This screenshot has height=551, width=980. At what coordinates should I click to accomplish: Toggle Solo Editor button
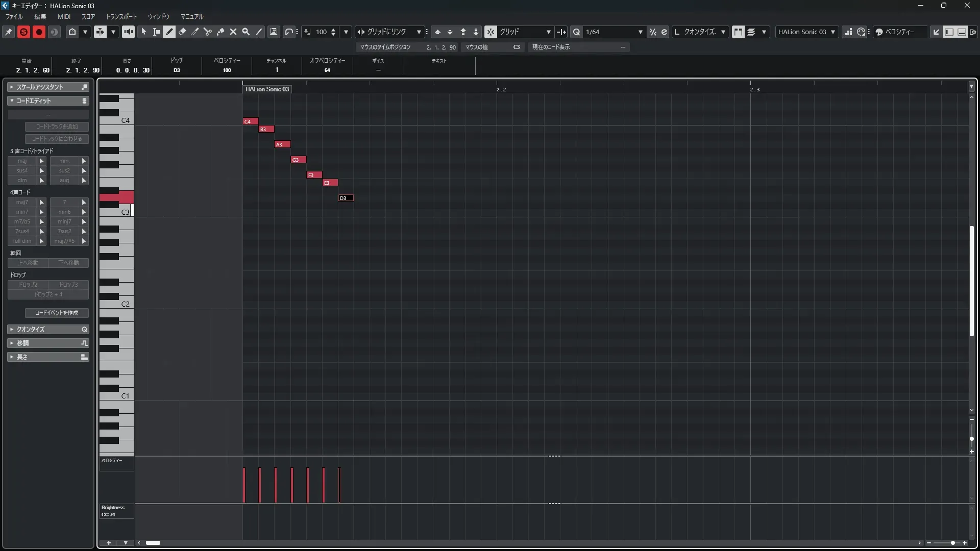click(x=23, y=32)
